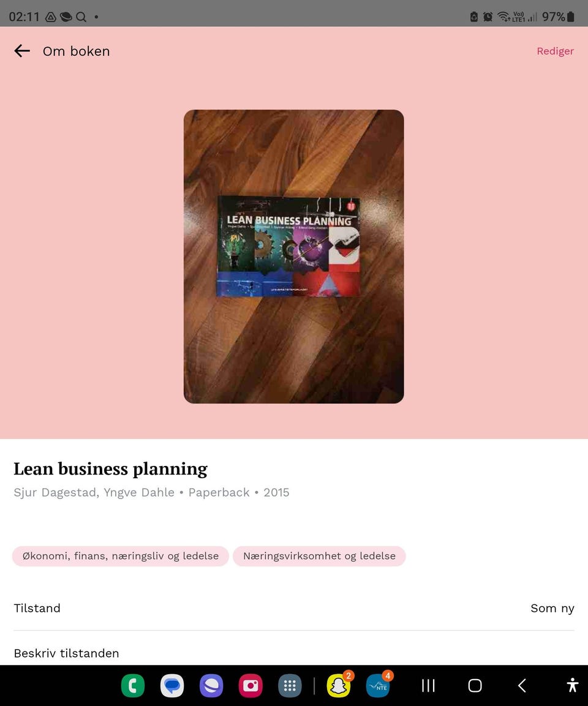
Task: Tap the Android home button
Action: coord(475,685)
